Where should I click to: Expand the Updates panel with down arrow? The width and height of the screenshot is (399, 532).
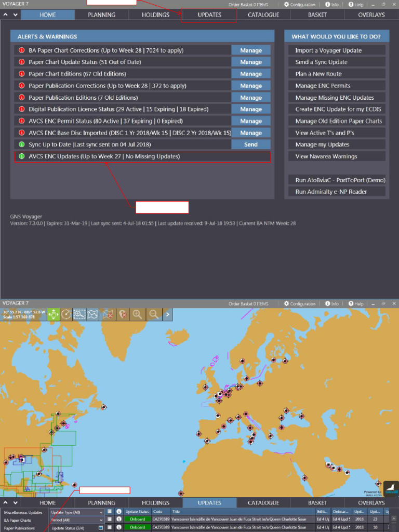(x=15, y=503)
